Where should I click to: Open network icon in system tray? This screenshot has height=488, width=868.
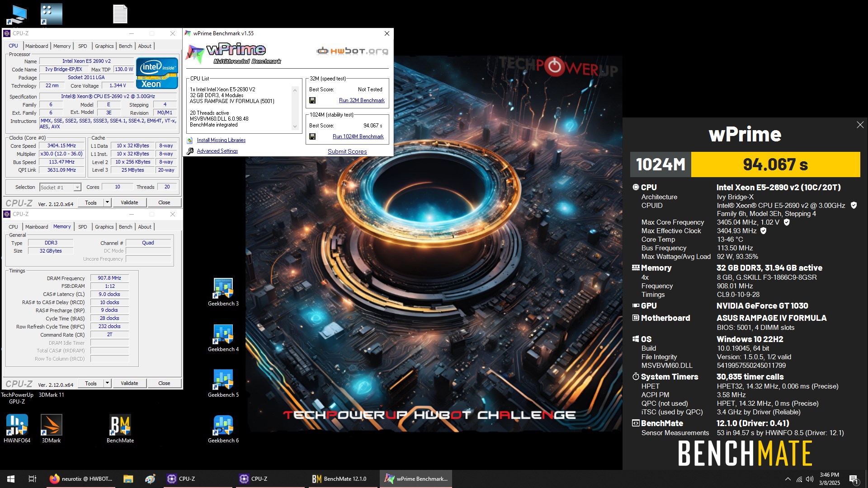click(x=799, y=479)
